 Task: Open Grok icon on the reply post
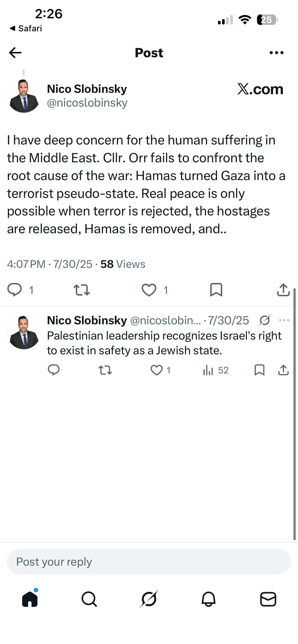click(x=265, y=320)
